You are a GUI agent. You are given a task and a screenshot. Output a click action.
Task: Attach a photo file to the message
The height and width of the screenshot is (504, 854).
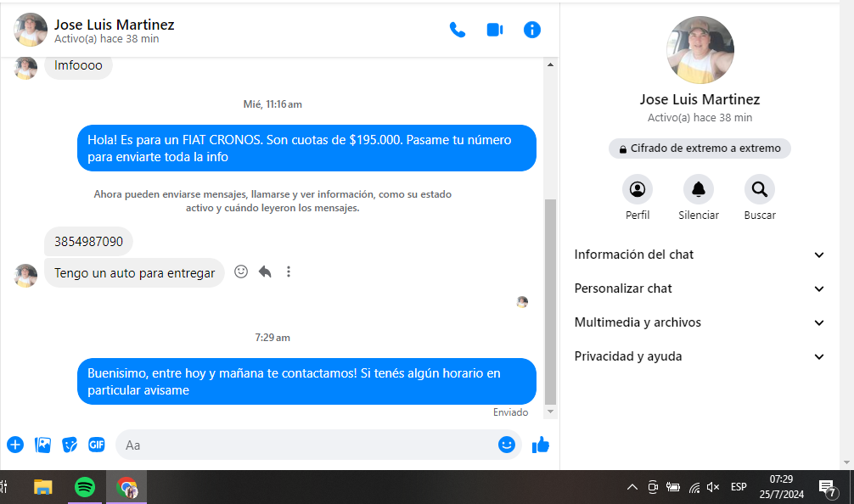[42, 445]
